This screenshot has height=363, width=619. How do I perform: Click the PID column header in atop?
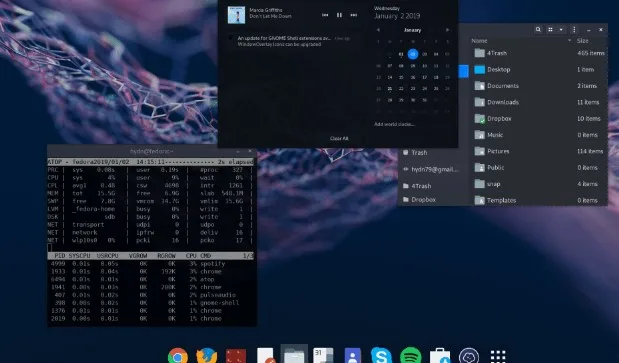tap(60, 256)
